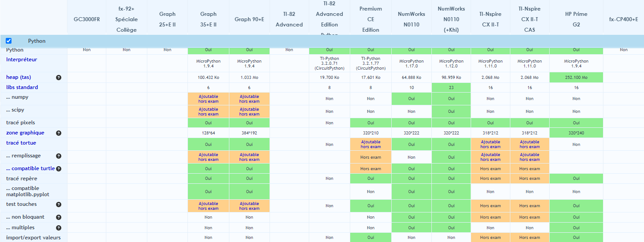Open the Interpréteur row link
The height and width of the screenshot is (242, 644).
coord(22,60)
